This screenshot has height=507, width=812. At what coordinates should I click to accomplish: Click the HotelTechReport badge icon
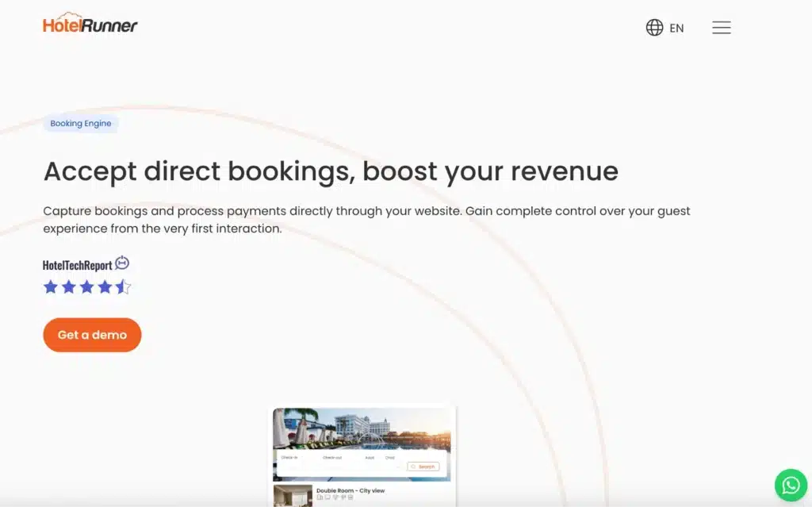click(122, 263)
